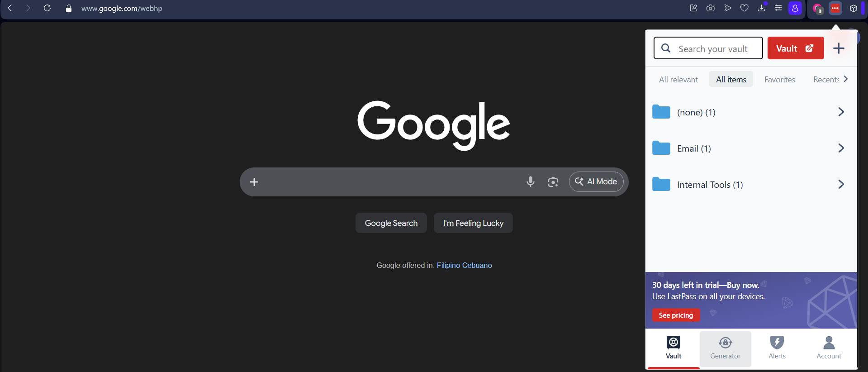
Task: Search by image with the Google Lens icon
Action: pyautogui.click(x=553, y=182)
